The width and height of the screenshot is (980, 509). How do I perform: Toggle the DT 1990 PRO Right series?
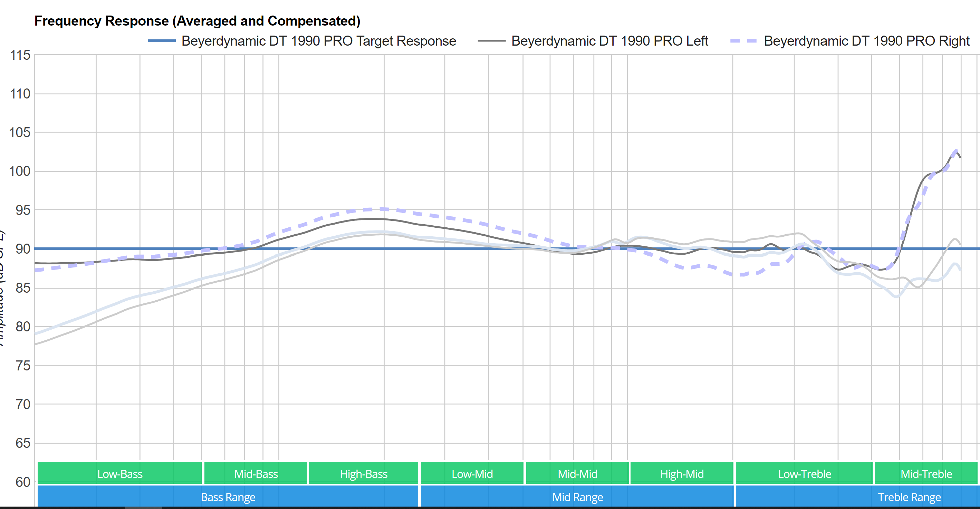click(850, 41)
